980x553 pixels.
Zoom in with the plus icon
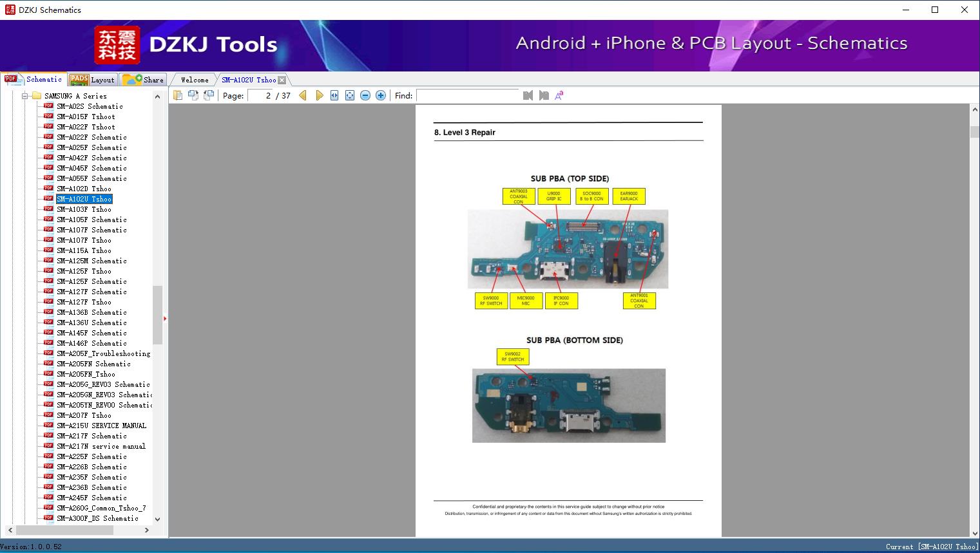[381, 95]
